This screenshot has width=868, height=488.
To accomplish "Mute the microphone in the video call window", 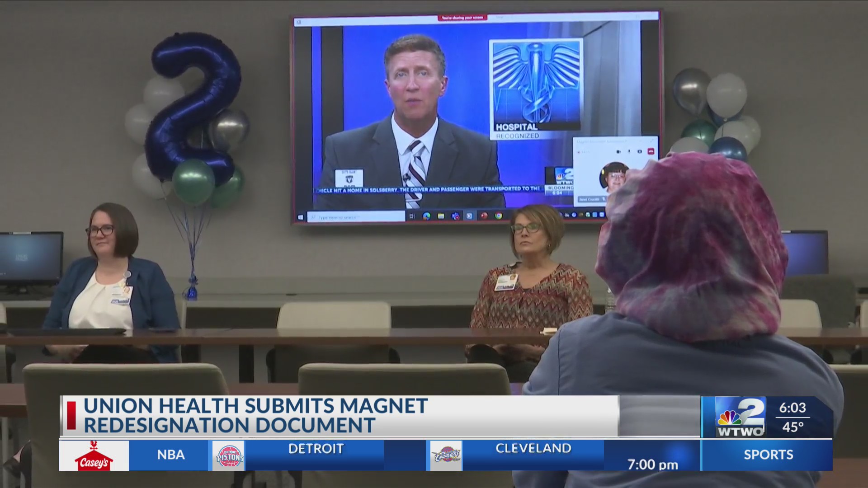I will point(629,151).
